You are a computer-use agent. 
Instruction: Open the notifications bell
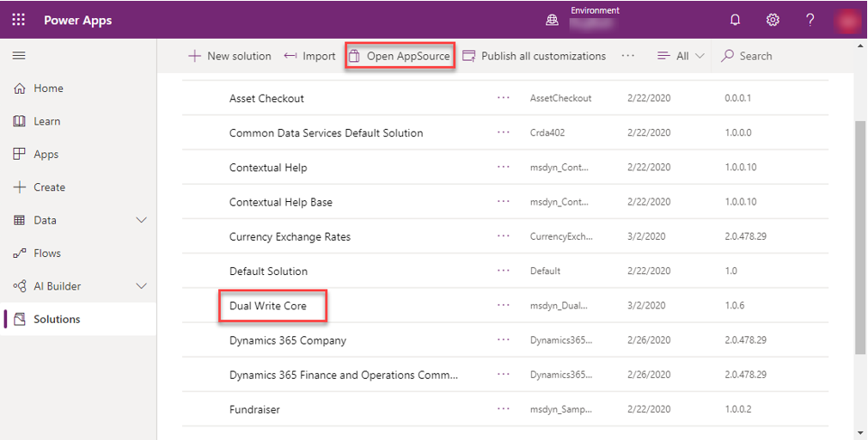coord(735,20)
